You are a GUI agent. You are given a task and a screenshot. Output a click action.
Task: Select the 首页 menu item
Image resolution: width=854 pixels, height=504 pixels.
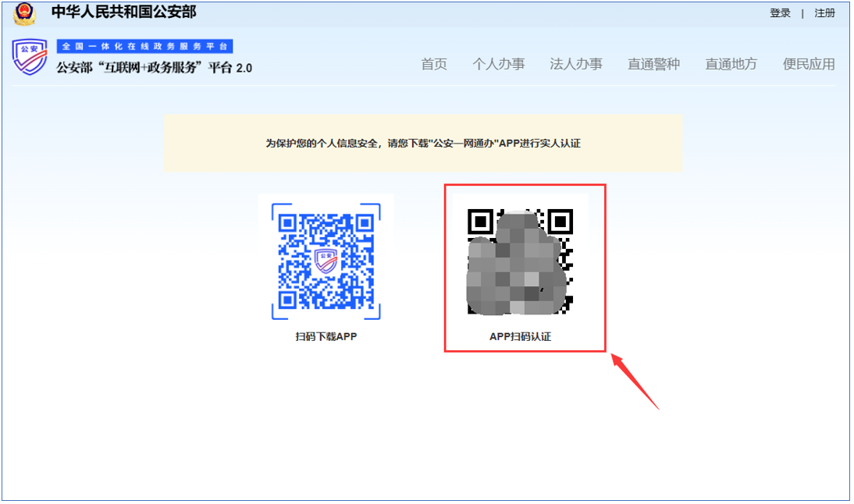tap(434, 65)
